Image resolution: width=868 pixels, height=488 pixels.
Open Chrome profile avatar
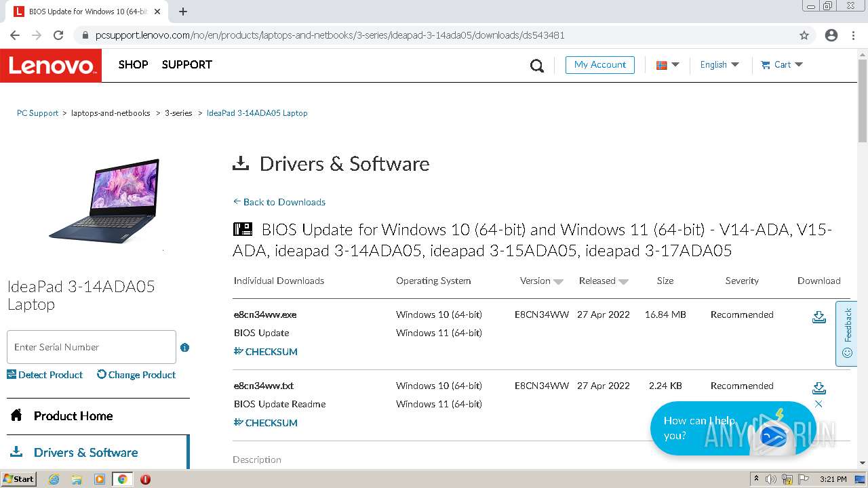click(x=831, y=35)
